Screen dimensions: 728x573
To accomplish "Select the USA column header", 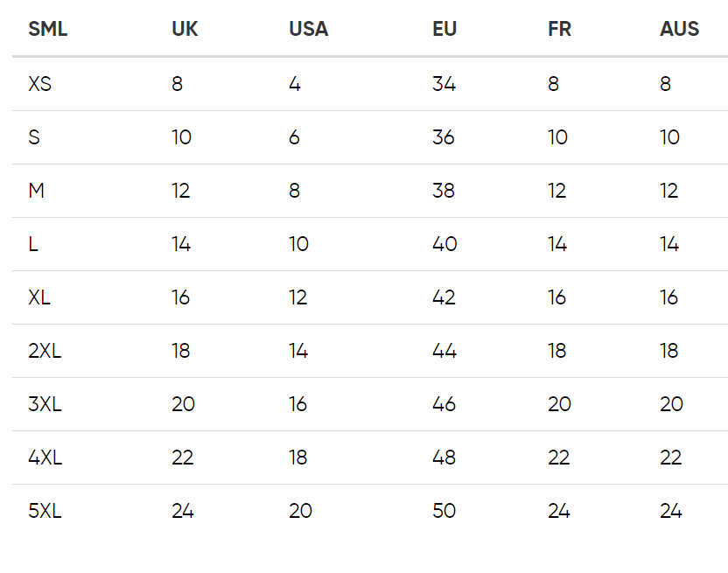I will [308, 29].
